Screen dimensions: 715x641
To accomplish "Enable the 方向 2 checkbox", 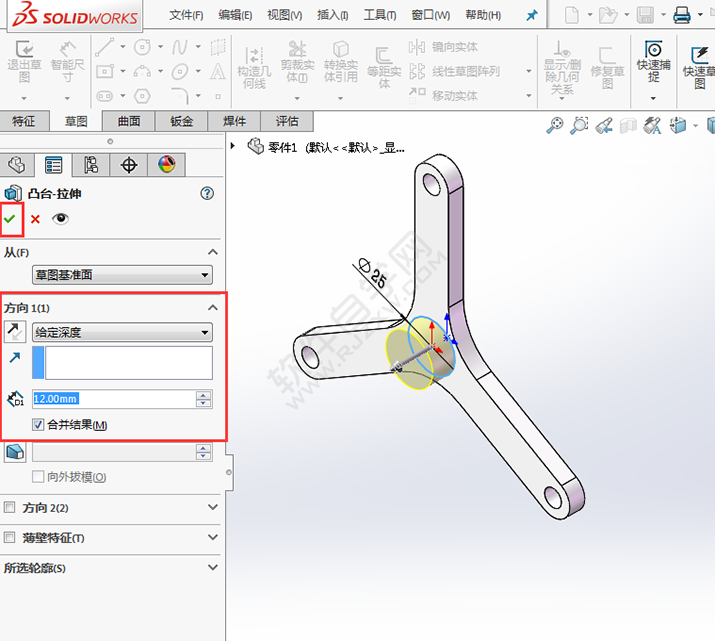I will 10,507.
